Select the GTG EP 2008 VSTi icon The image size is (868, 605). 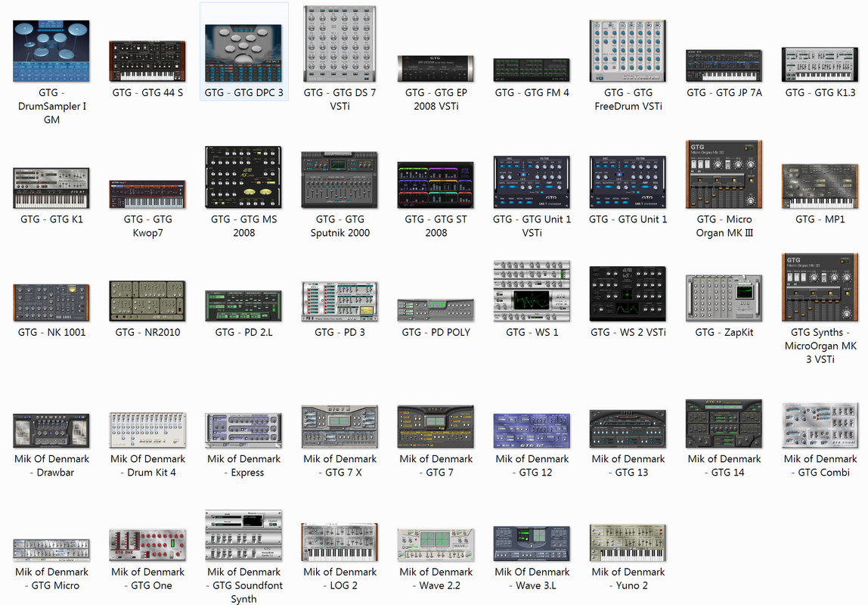(x=436, y=69)
